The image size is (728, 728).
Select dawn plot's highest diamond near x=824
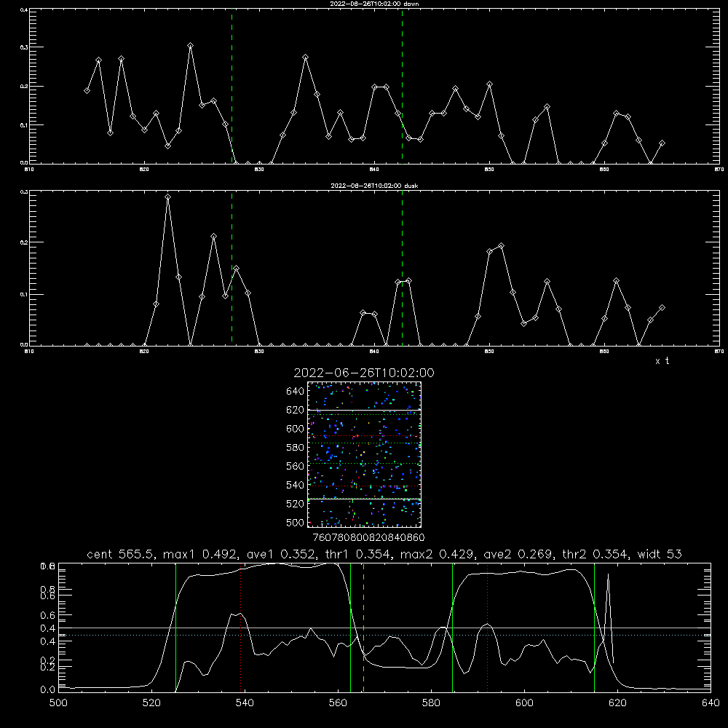point(190,45)
